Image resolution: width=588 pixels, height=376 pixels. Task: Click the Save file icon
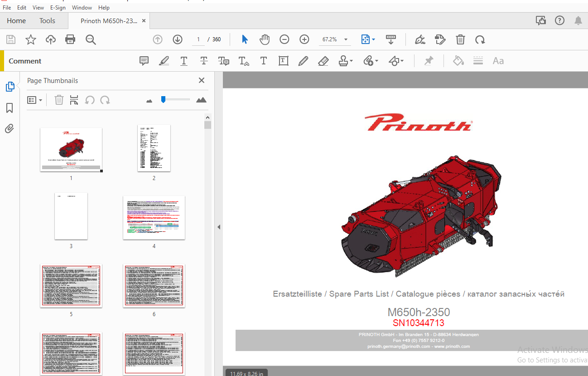coord(11,39)
